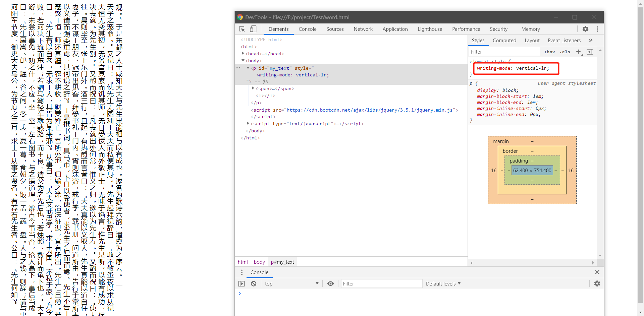Open the Lighthouse tab
This screenshot has height=316, width=644.
pyautogui.click(x=430, y=29)
